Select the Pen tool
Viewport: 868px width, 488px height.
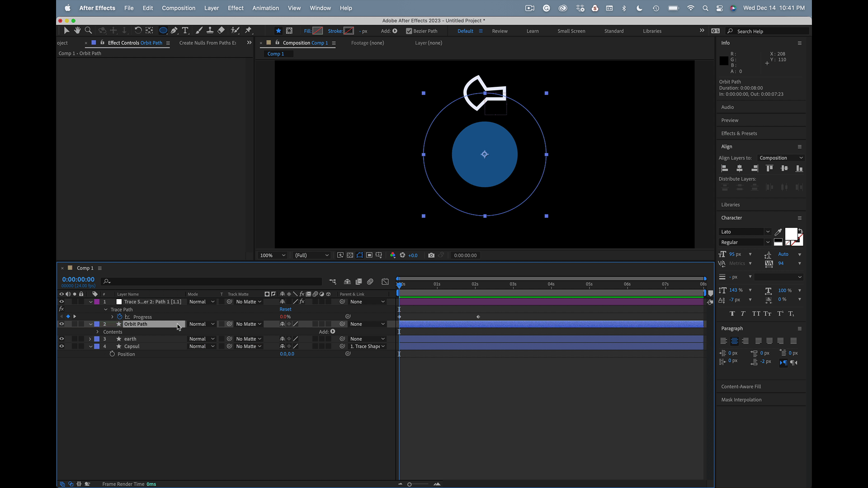coord(174,31)
